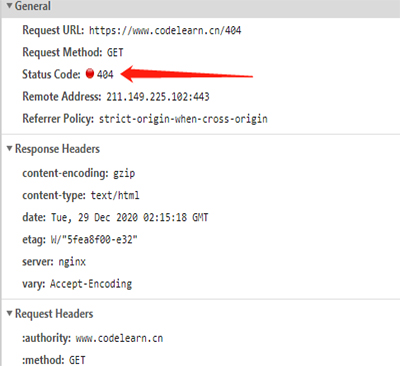Click the server nginx value
Image resolution: width=400 pixels, height=366 pixels.
[72, 262]
